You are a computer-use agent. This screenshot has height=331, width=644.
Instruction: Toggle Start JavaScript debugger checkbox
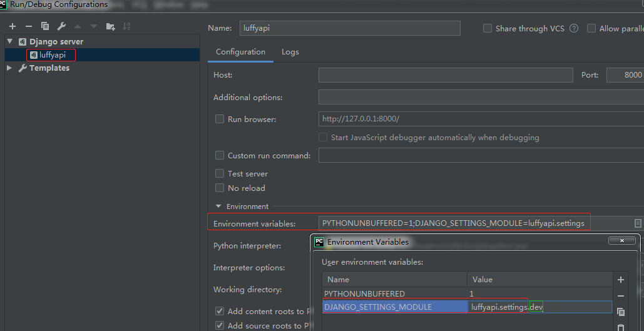(323, 137)
